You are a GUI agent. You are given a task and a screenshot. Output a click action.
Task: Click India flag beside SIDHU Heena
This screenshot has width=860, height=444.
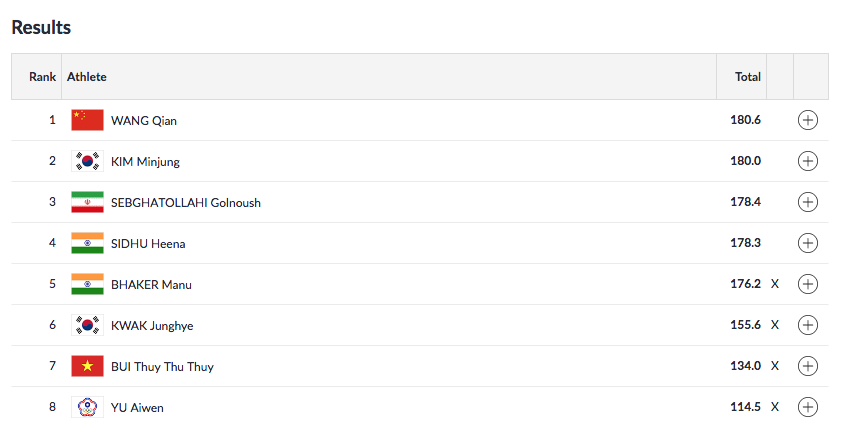coord(87,243)
